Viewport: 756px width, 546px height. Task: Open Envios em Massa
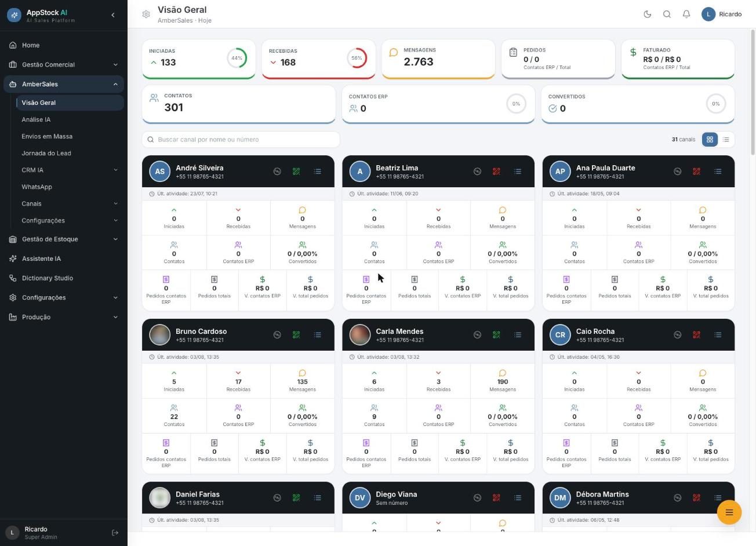click(x=70, y=136)
